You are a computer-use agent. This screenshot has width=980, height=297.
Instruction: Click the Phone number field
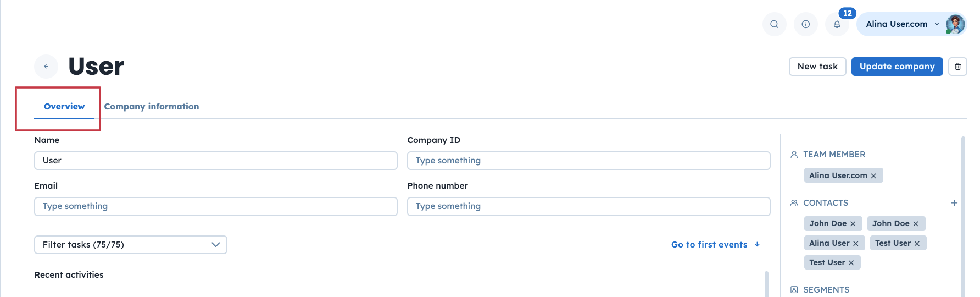click(588, 206)
